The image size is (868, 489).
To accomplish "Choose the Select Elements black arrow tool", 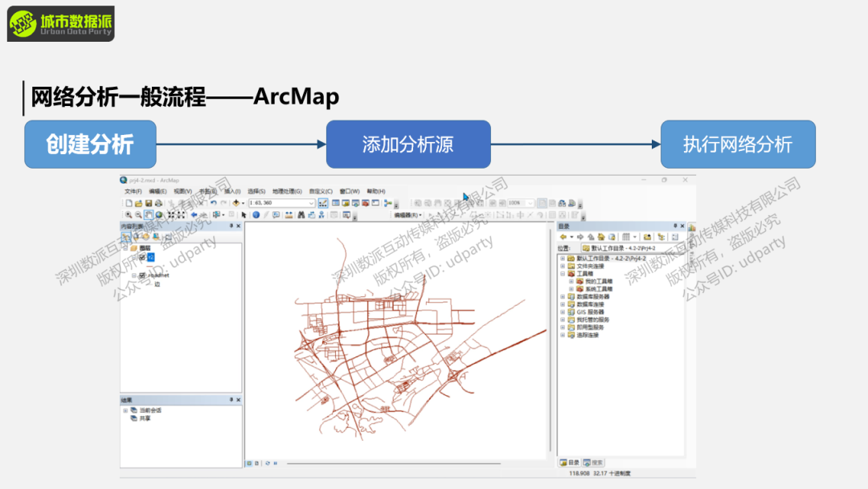I will [x=244, y=215].
